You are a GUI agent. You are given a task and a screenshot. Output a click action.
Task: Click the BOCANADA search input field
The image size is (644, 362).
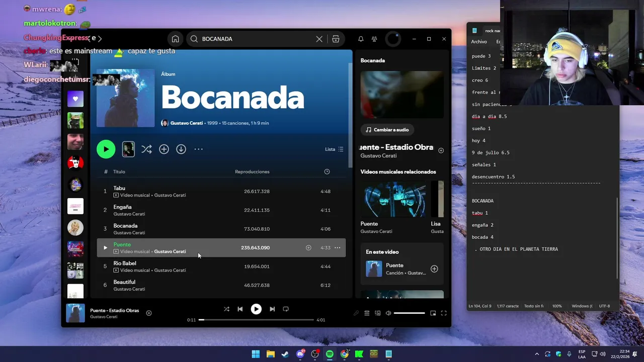[x=257, y=39]
